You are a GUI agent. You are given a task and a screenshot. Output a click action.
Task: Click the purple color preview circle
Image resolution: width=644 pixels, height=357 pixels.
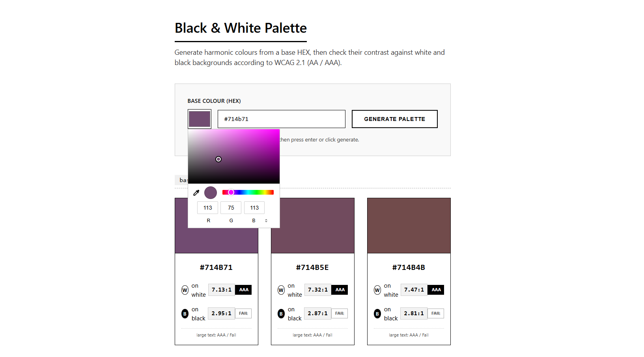(210, 192)
